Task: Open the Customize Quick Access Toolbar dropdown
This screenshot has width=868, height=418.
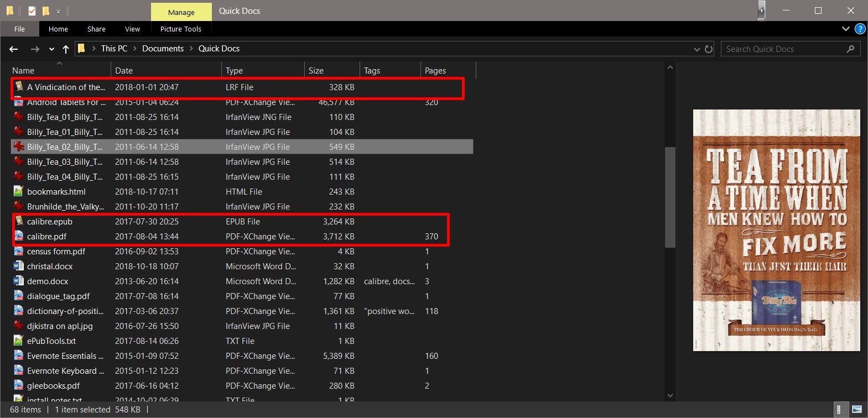Action: coord(58,11)
